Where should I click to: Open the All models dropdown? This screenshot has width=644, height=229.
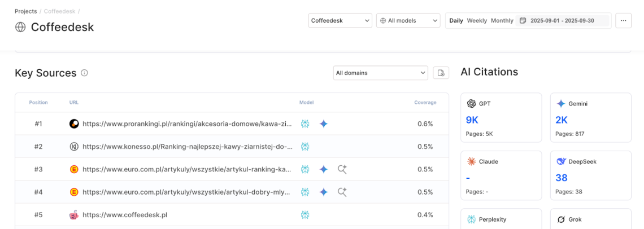[x=408, y=20]
